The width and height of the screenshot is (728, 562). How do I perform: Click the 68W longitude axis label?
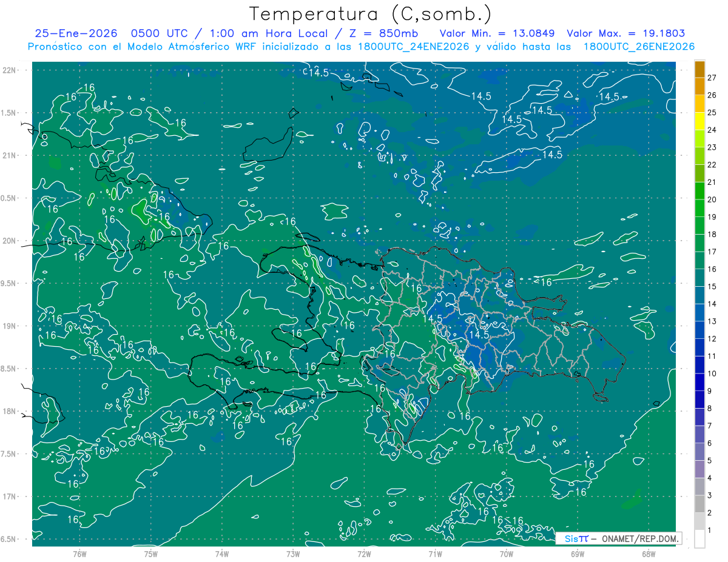(x=649, y=554)
